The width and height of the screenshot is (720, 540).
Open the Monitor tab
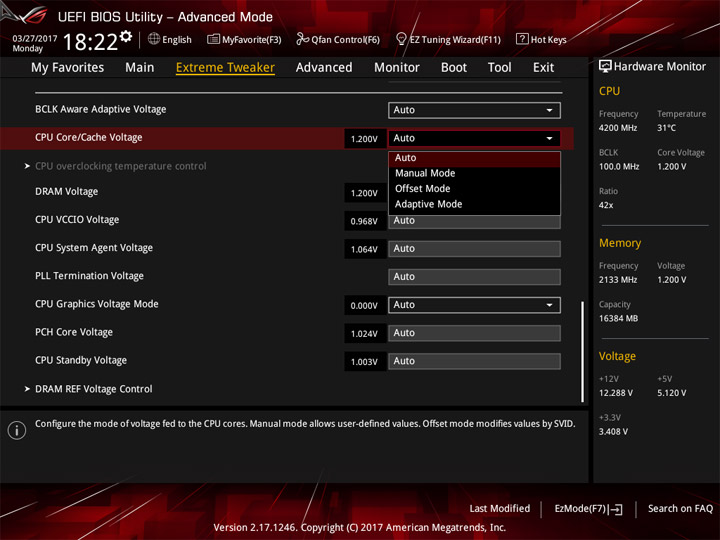pos(397,68)
